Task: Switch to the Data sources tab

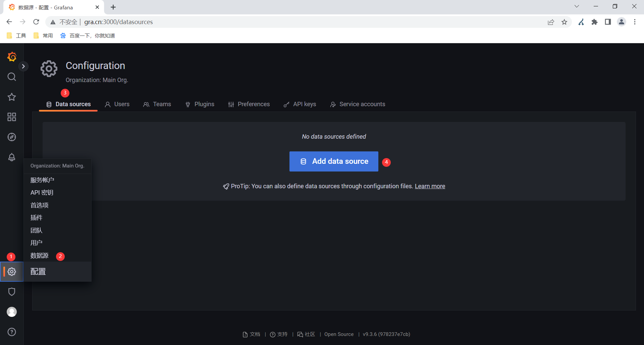Action: [68, 104]
